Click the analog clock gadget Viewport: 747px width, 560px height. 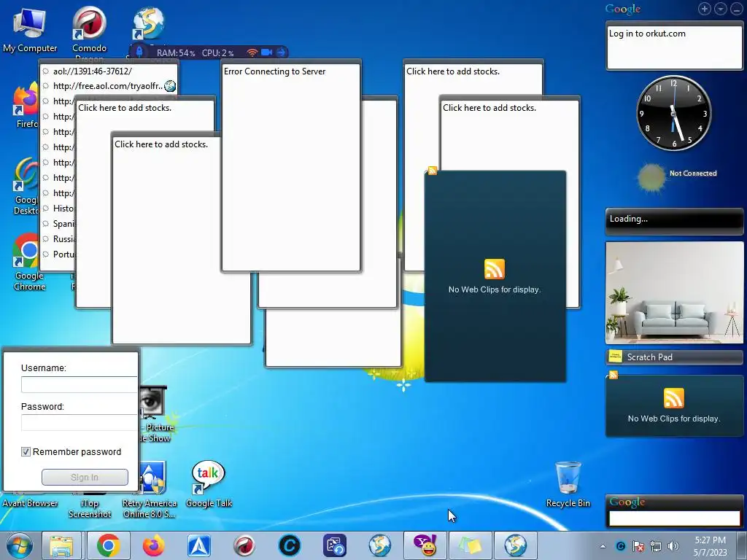673,113
